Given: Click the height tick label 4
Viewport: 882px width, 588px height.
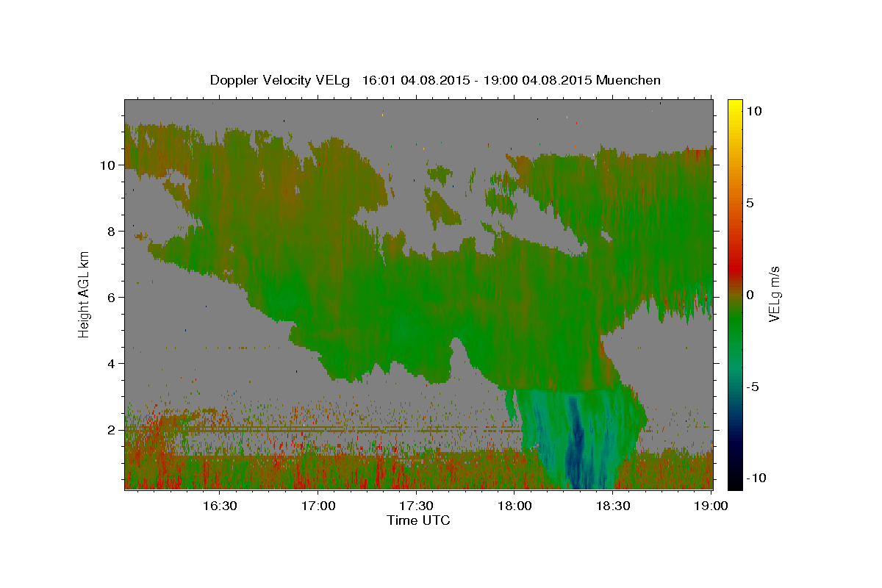Looking at the screenshot, I should (x=112, y=364).
